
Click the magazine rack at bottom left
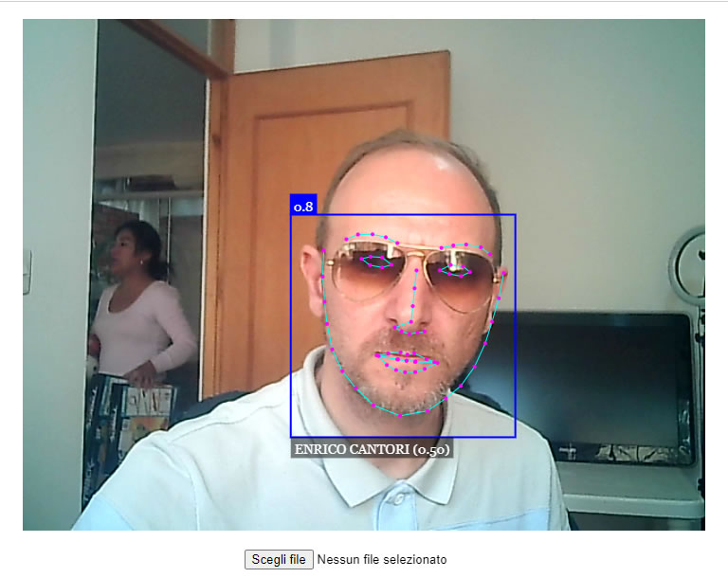[x=128, y=417]
